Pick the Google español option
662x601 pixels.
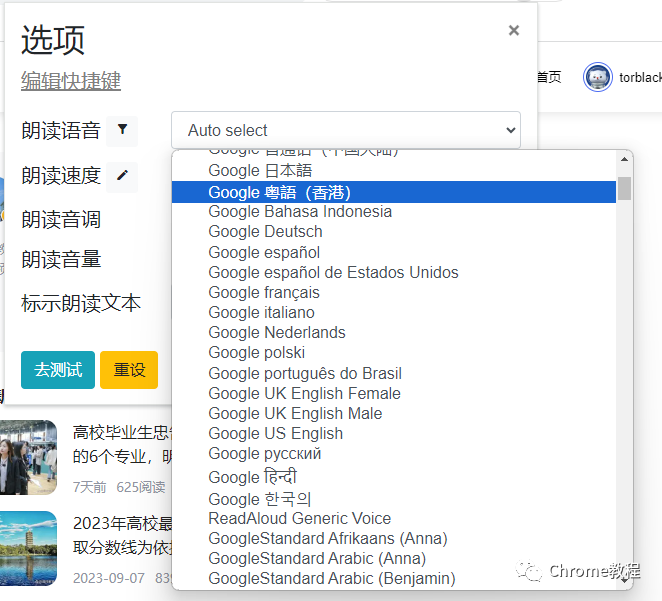point(394,252)
